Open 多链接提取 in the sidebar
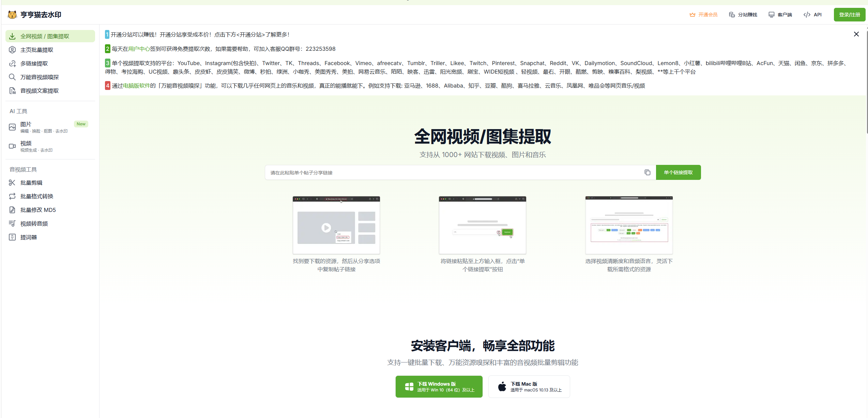 [50, 63]
